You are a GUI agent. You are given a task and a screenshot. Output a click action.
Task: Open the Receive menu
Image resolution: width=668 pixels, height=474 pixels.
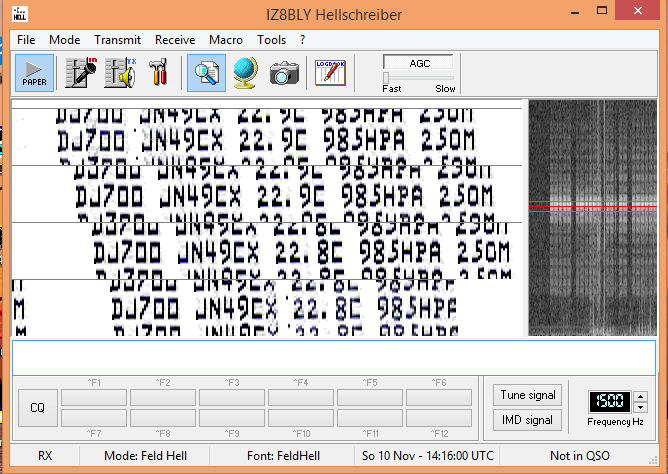[175, 40]
